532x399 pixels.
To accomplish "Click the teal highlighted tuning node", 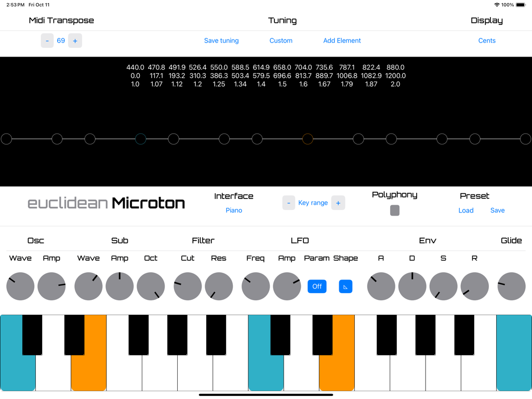I will pyautogui.click(x=140, y=139).
